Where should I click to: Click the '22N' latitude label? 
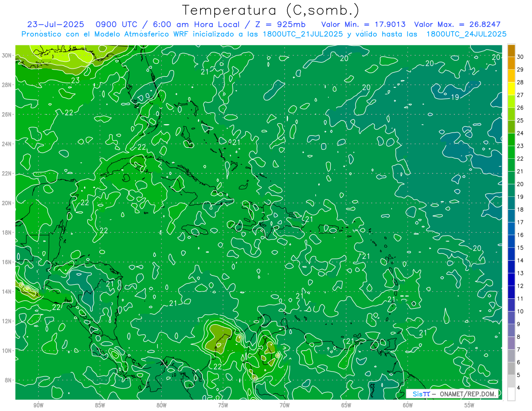[7, 173]
